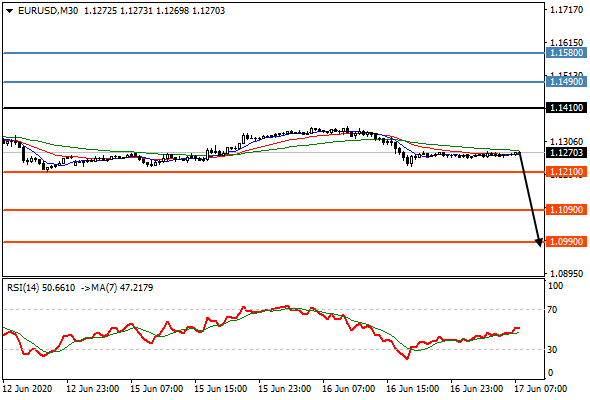Click the RSI 30 level label

point(552,350)
